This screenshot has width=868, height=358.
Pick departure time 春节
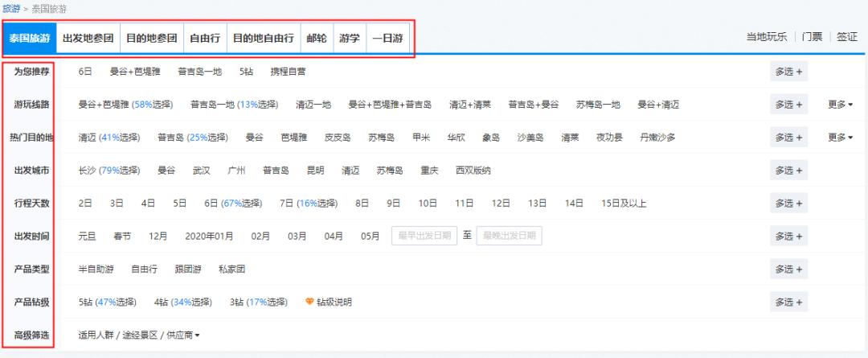point(122,236)
